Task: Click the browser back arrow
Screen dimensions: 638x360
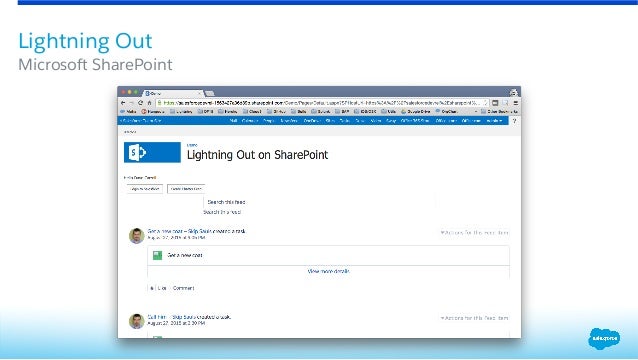Action: pos(123,103)
